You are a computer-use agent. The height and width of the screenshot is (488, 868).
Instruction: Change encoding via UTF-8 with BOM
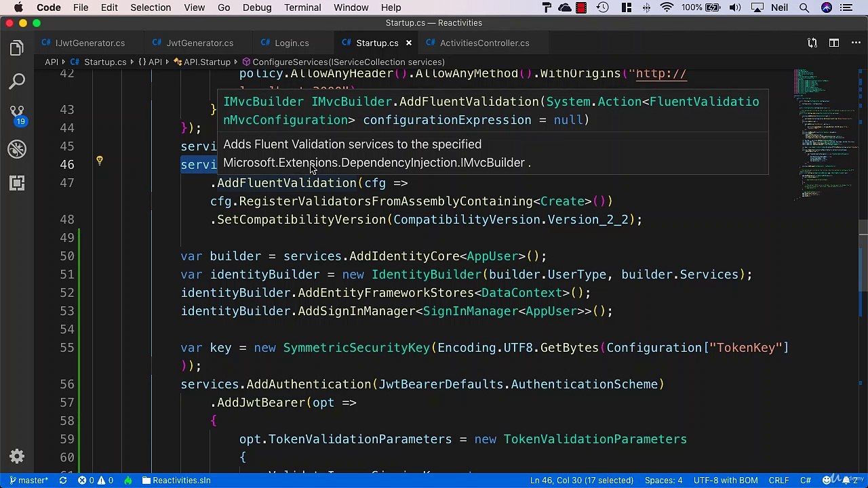click(726, 480)
